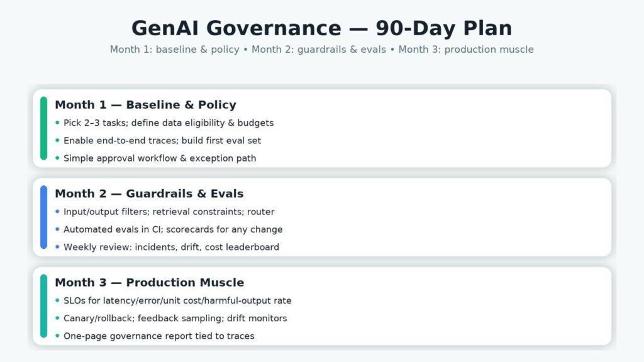Click the "Simple approval workflow" bullet text

coord(160,158)
